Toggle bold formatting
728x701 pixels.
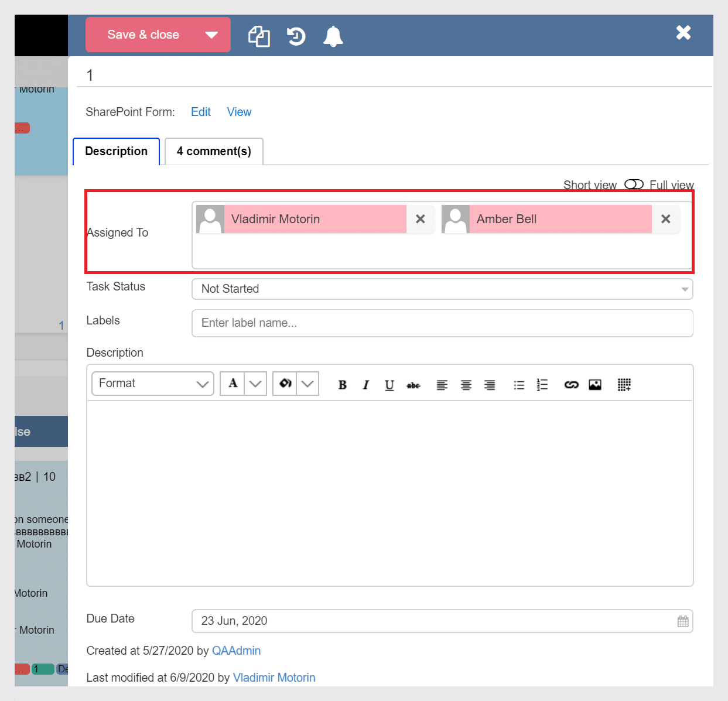[343, 385]
